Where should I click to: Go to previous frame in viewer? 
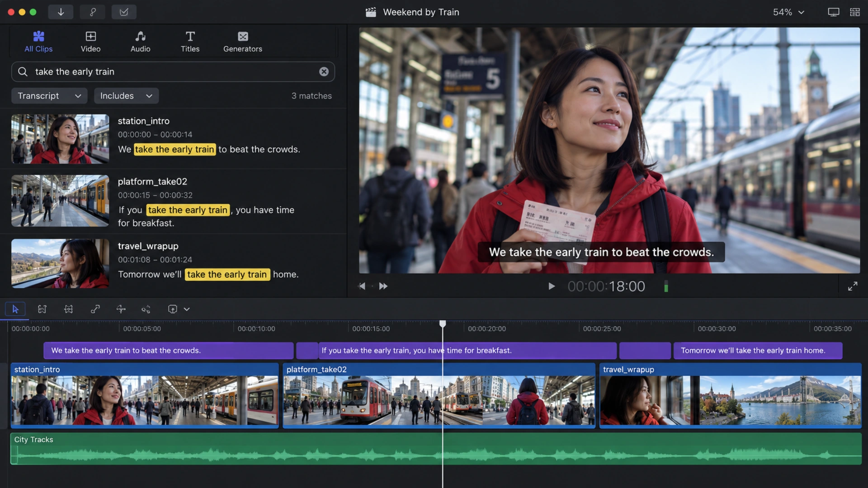pos(362,286)
